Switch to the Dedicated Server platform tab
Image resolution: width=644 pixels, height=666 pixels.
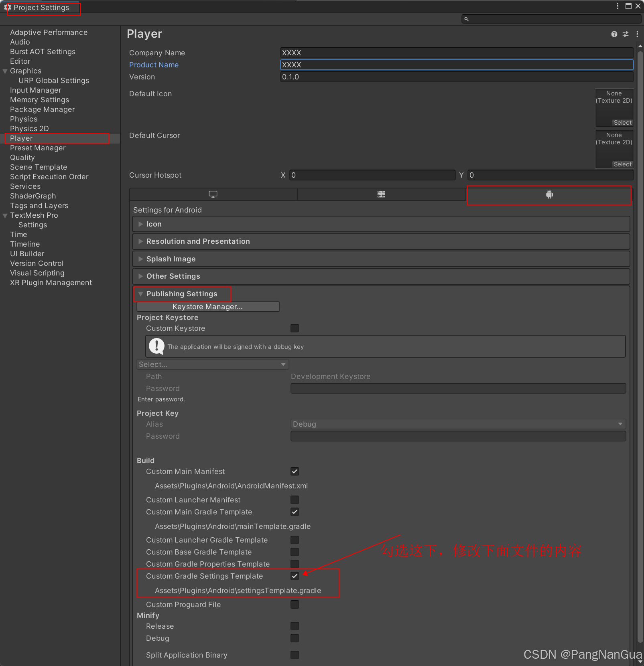[381, 194]
